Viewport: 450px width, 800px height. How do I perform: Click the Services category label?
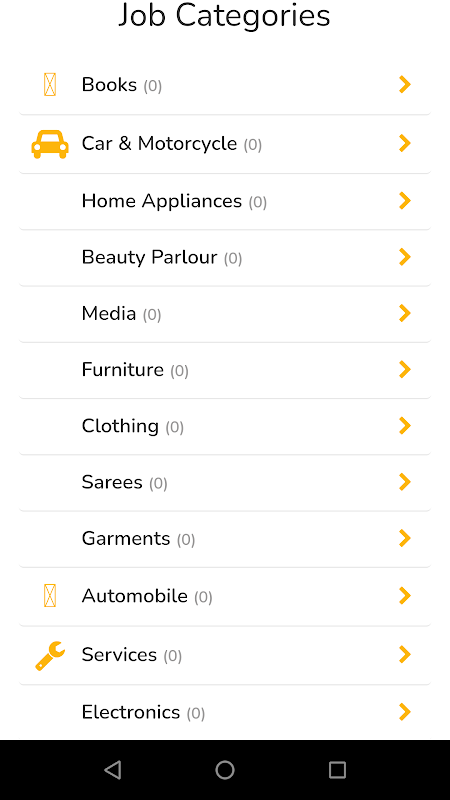pyautogui.click(x=119, y=655)
